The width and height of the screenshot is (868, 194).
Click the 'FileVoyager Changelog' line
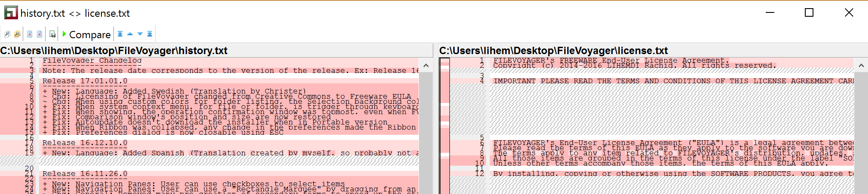[92, 60]
